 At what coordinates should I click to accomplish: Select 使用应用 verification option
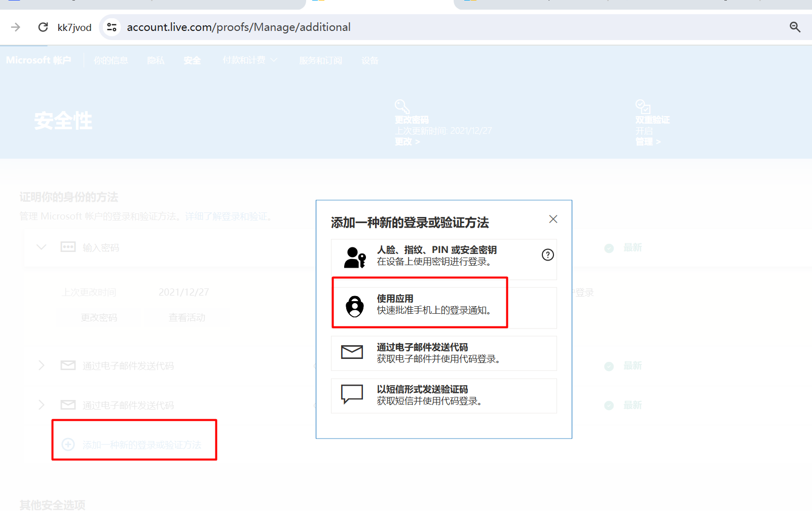click(444, 308)
